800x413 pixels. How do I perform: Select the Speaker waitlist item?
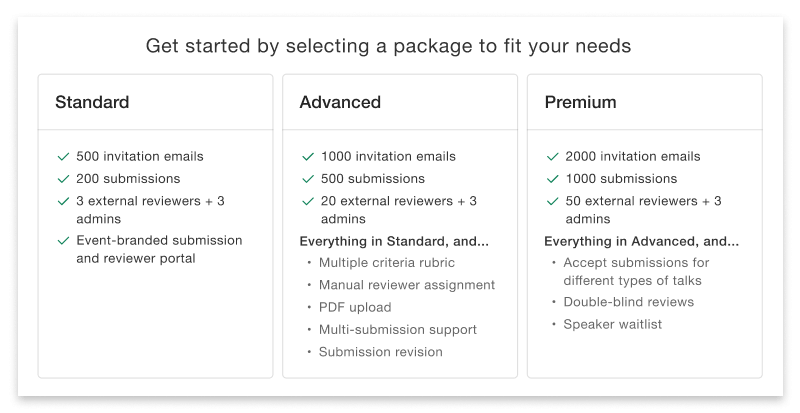click(612, 324)
